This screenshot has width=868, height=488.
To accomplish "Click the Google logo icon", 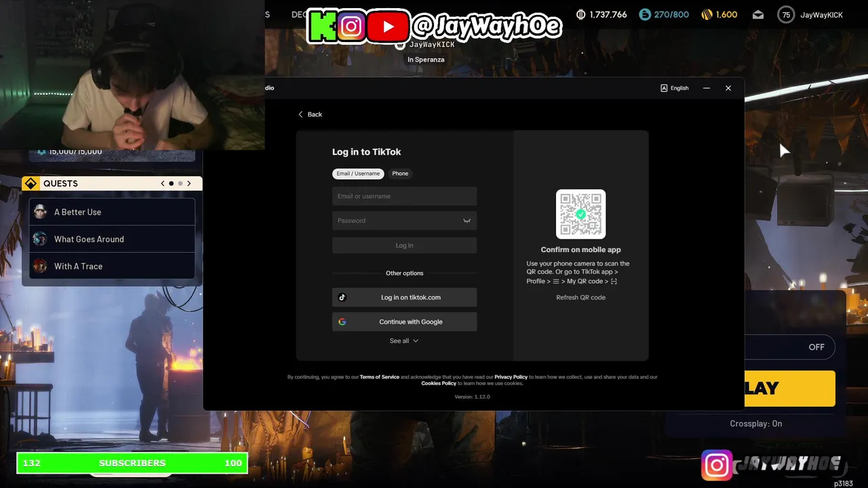I will pos(342,322).
